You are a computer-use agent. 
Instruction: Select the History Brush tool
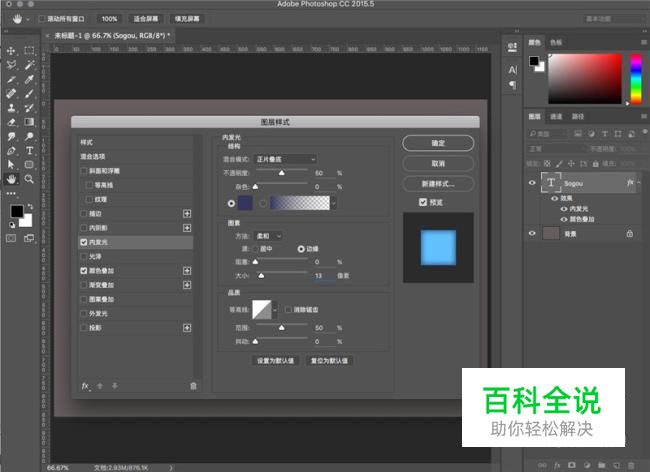29,108
